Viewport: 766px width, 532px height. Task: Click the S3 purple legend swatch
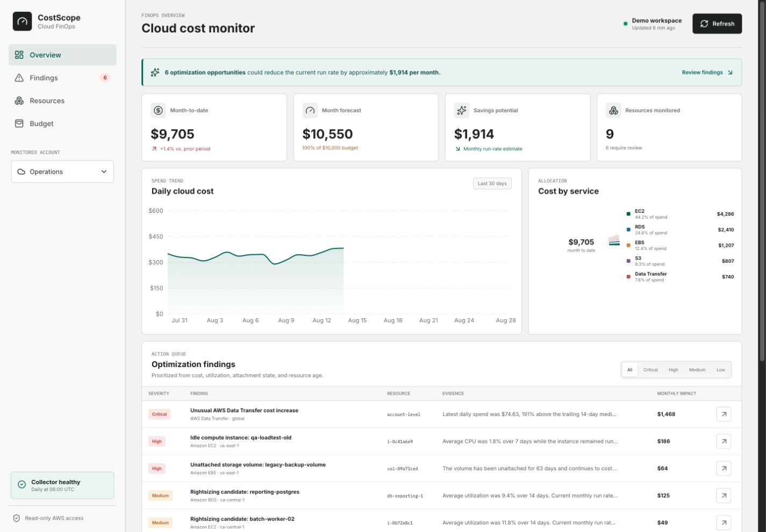(628, 261)
